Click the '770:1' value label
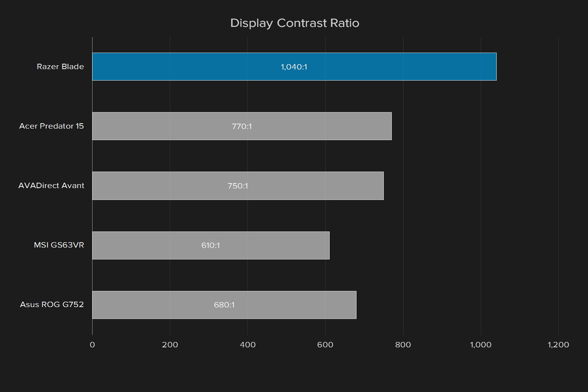 [x=242, y=127]
